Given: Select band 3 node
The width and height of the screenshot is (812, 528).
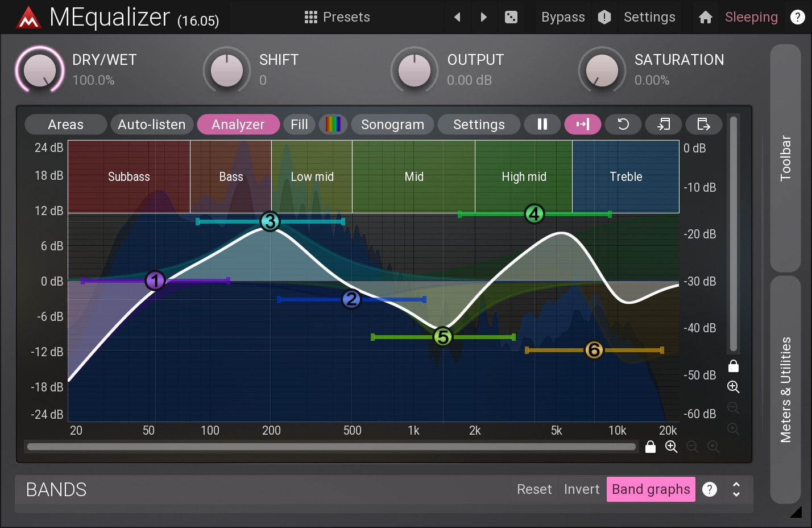Looking at the screenshot, I should (x=270, y=221).
